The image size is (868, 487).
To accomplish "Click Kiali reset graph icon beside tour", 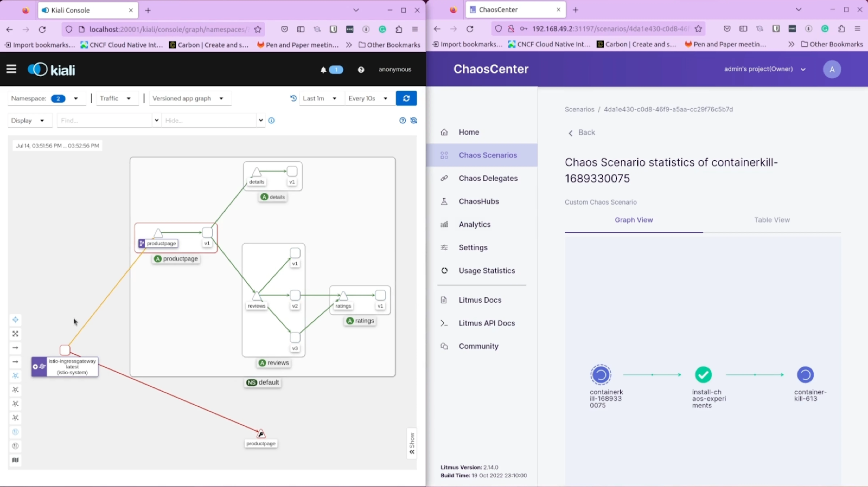I will pos(414,121).
